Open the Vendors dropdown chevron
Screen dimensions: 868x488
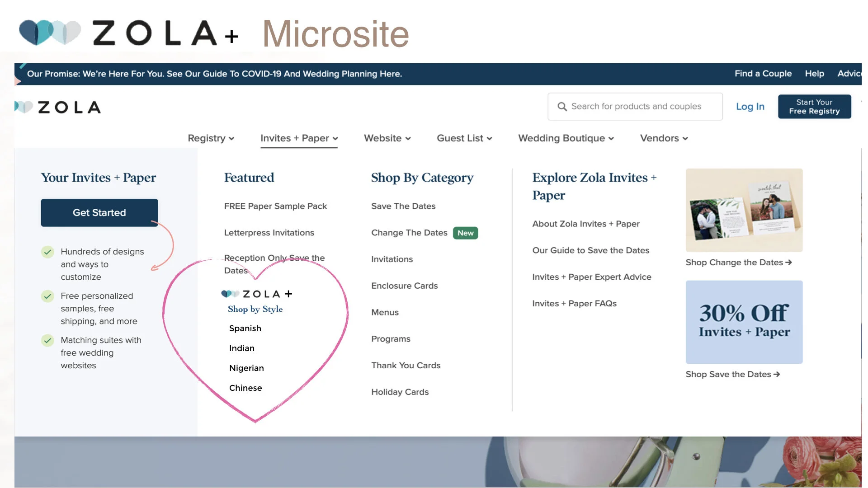[x=685, y=139]
